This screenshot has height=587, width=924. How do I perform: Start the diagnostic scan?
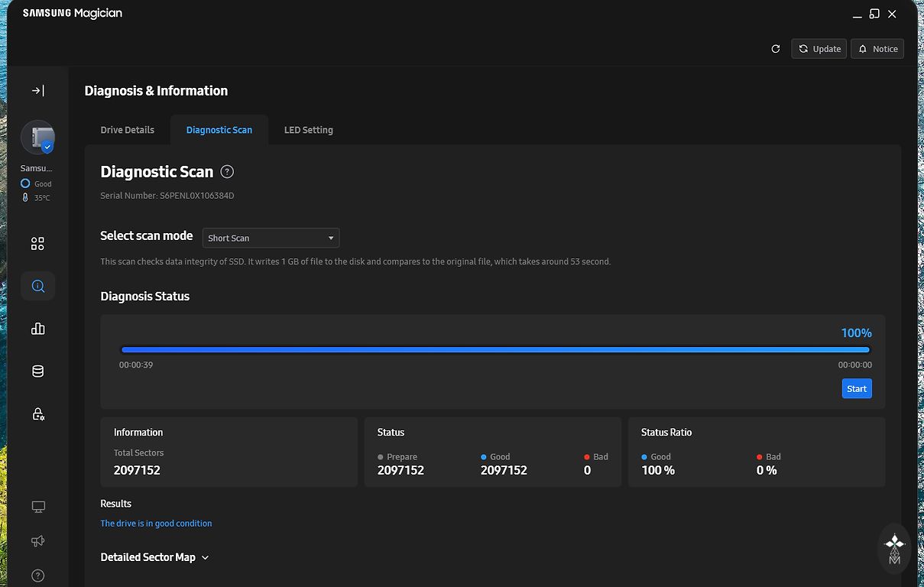click(x=856, y=389)
